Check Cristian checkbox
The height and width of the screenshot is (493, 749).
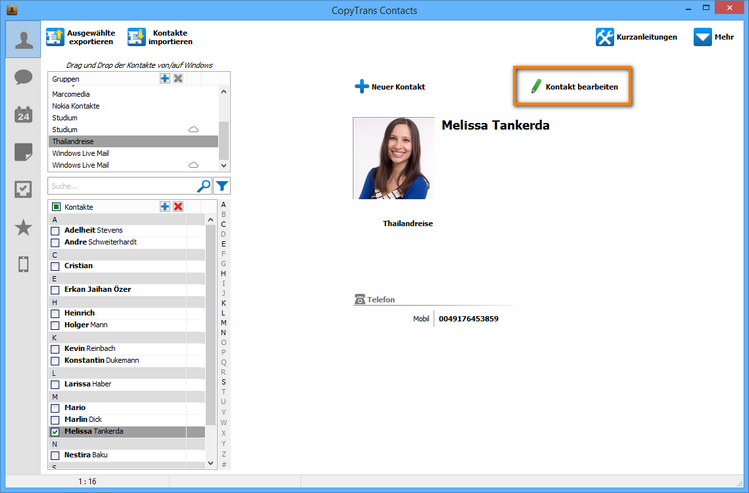tap(55, 266)
